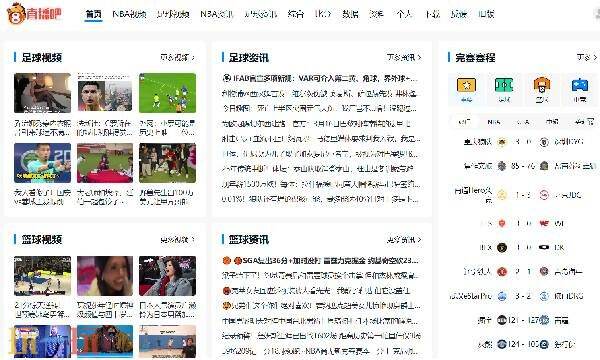This screenshot has height=360, width=600.
Task: Select the yellow star favorites category icon
Action: click(x=466, y=85)
